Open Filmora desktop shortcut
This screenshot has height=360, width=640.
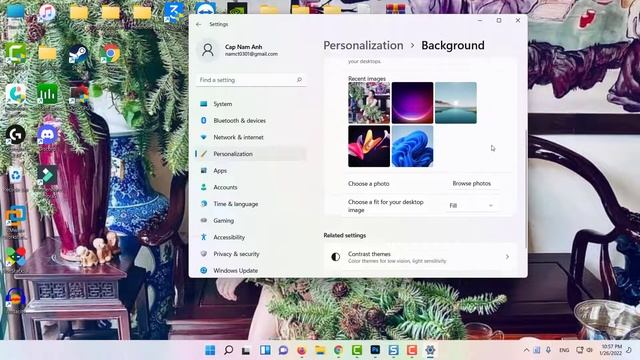pos(47,176)
